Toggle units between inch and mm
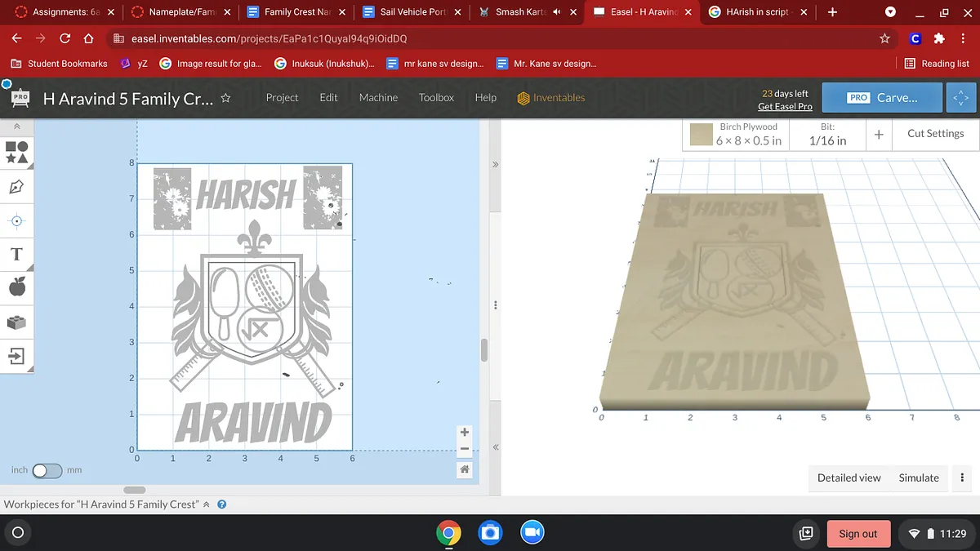 point(47,470)
